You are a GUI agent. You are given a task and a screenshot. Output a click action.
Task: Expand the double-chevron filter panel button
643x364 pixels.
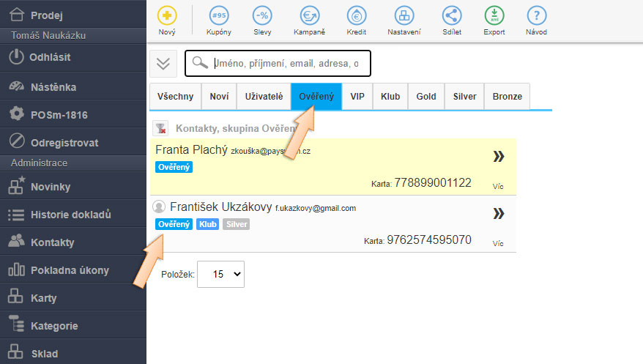[x=163, y=64]
